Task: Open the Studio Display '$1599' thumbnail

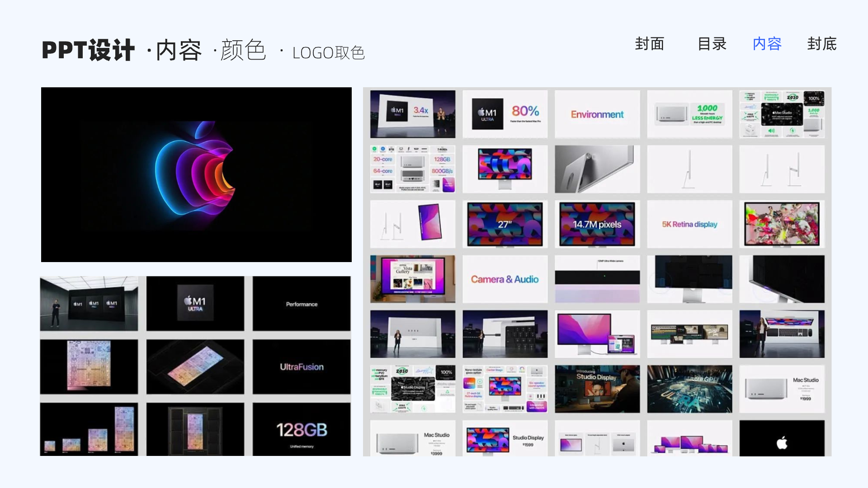Action: tap(505, 438)
